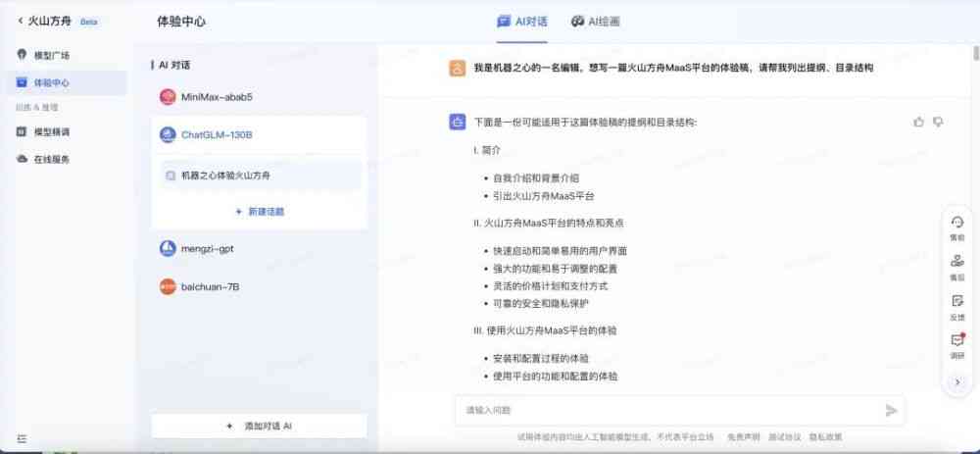The image size is (980, 454).
Task: Switch to the AI绘画 tab
Action: click(x=595, y=22)
